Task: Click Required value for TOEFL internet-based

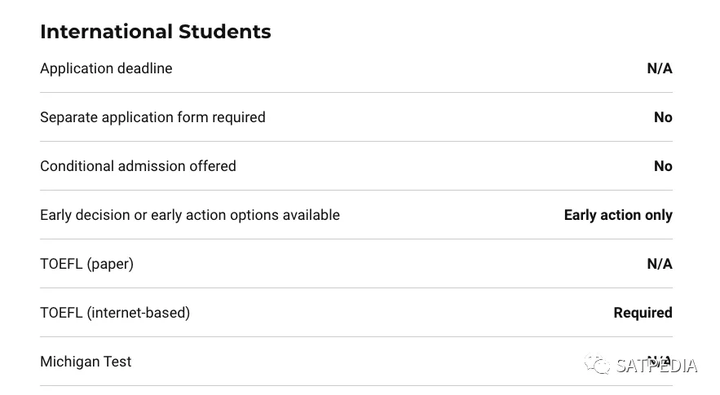Action: [x=643, y=313]
